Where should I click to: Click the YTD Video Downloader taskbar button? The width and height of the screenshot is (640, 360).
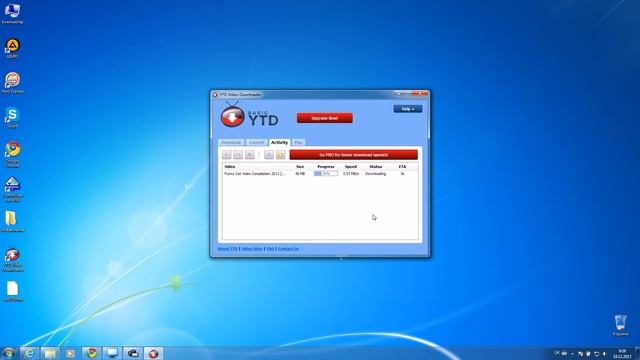point(153,353)
